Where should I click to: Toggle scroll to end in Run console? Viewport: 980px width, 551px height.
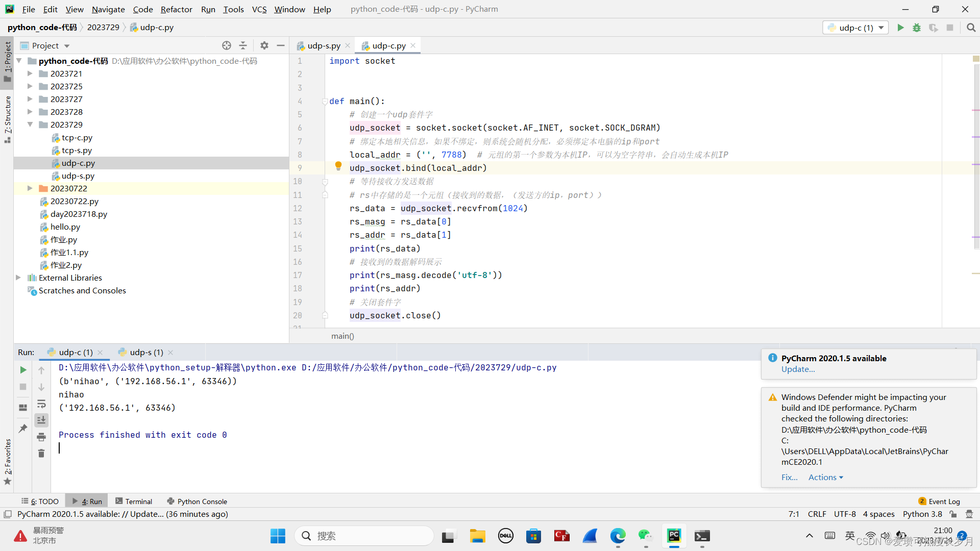coord(41,420)
